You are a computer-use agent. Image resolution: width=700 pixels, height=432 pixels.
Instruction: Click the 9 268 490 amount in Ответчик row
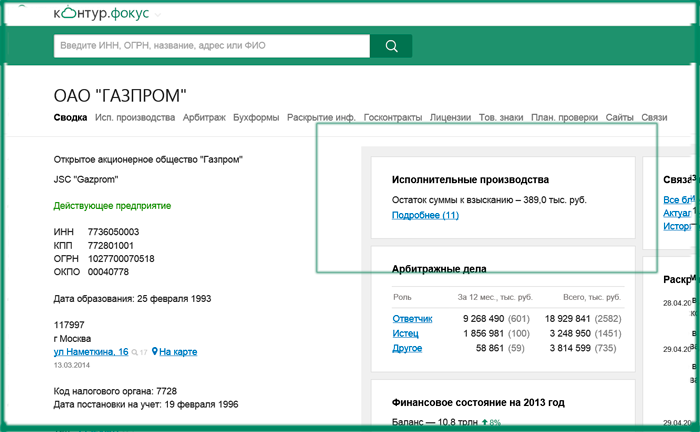[x=483, y=319]
